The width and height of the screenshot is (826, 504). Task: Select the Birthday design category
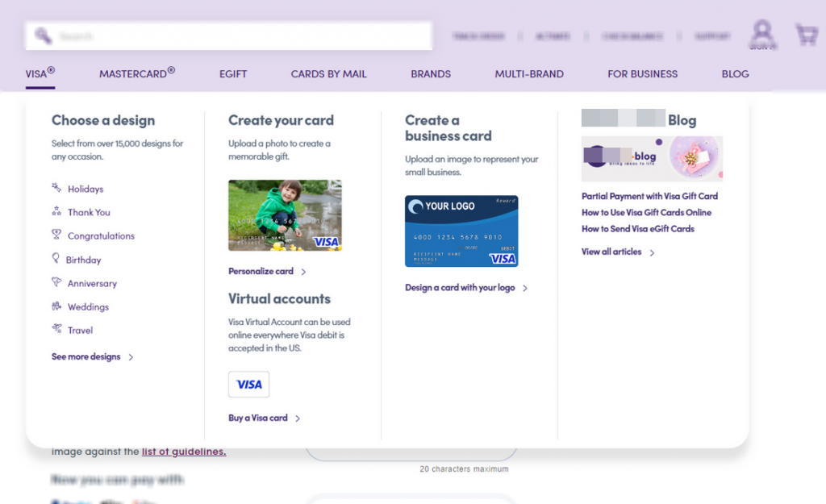(x=83, y=260)
